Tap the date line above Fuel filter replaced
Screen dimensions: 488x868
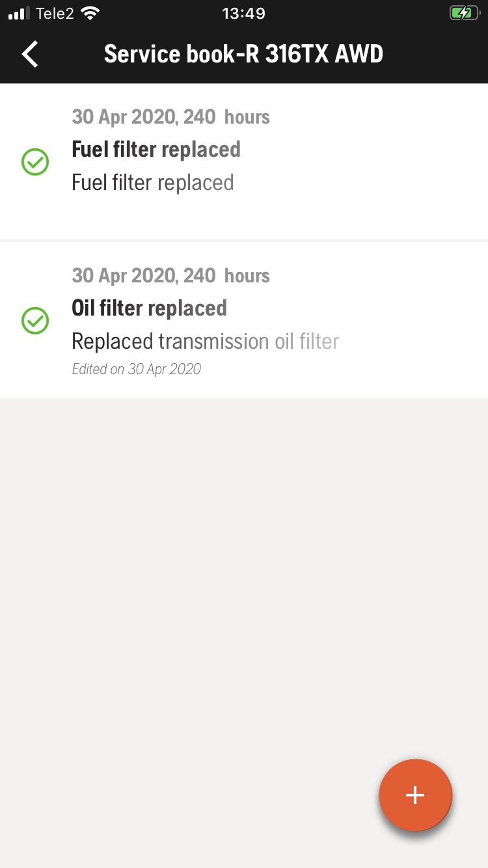170,117
